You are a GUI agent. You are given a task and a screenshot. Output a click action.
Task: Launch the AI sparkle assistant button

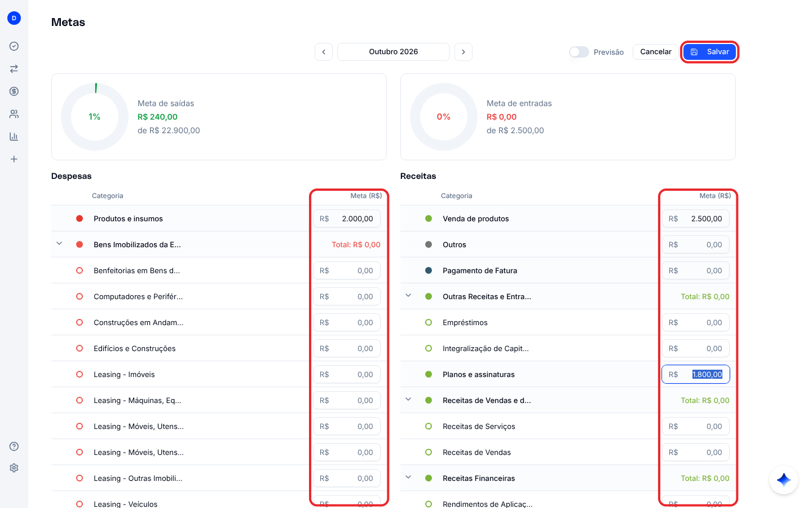tap(784, 480)
